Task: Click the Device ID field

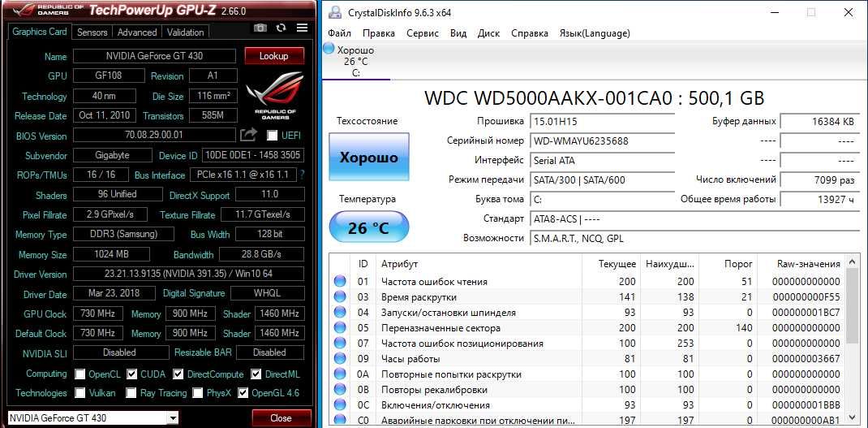Action: (252, 155)
